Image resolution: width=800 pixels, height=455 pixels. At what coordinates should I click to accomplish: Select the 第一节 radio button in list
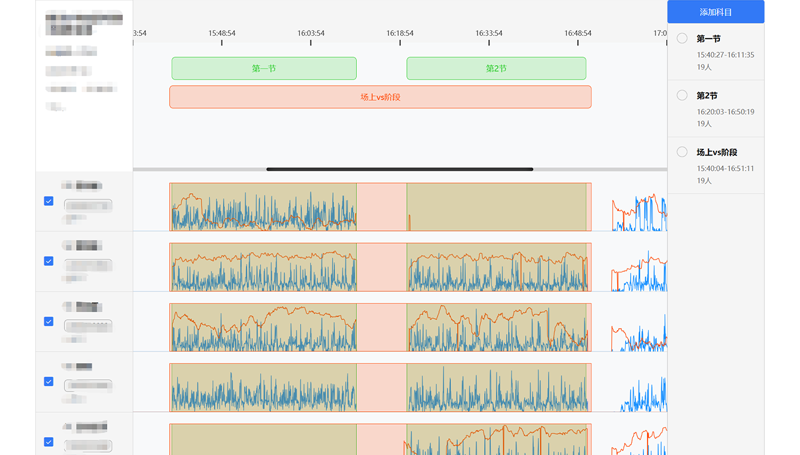tap(682, 38)
